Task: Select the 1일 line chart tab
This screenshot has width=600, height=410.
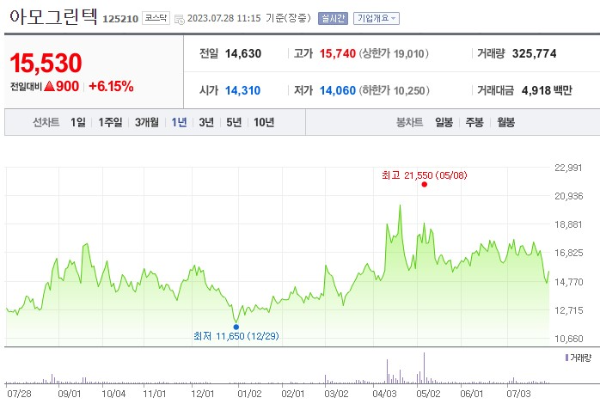Action: pos(78,122)
